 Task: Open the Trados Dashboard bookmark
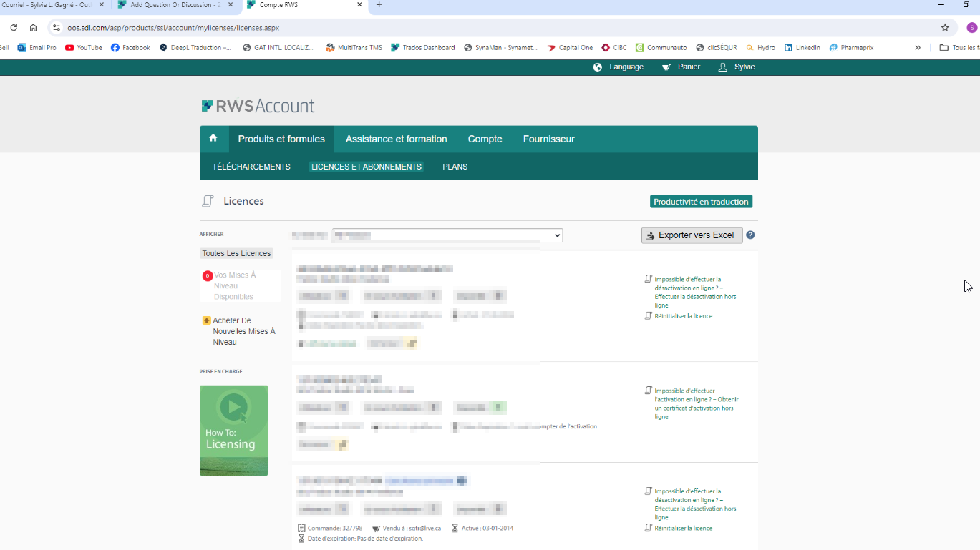click(422, 48)
